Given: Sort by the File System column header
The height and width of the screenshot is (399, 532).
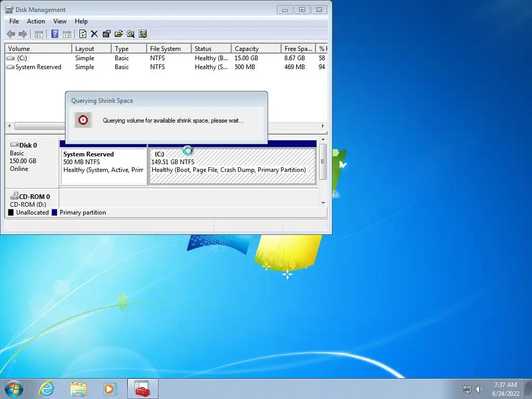Looking at the screenshot, I should coord(169,48).
